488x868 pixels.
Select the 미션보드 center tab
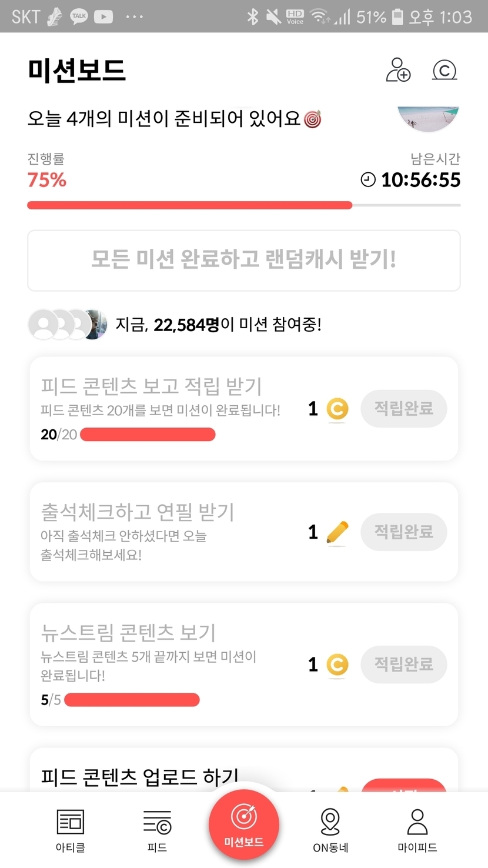tap(243, 825)
